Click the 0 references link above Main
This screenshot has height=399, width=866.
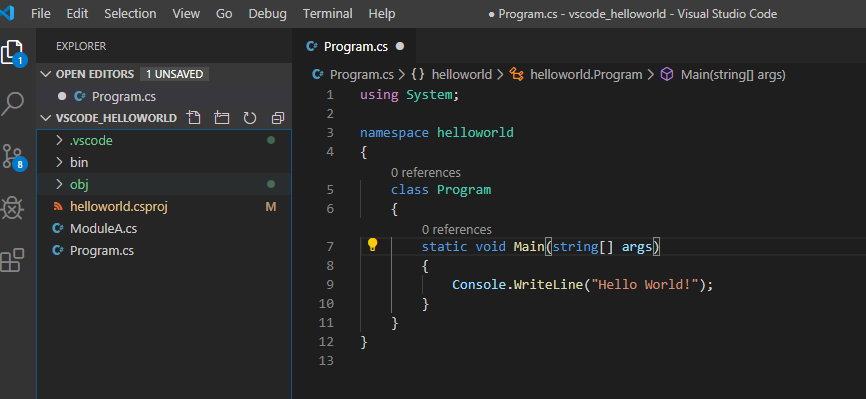456,229
